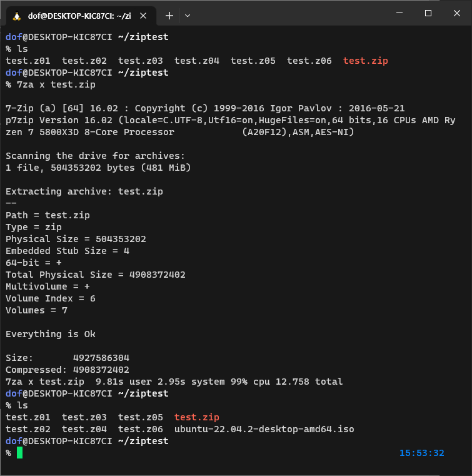Click the green cursor block at prompt
This screenshot has width=472, height=476.
point(20,453)
